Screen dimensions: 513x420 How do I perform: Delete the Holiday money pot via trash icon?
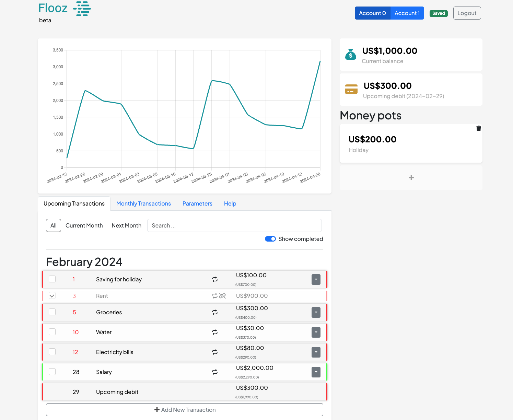pyautogui.click(x=478, y=128)
